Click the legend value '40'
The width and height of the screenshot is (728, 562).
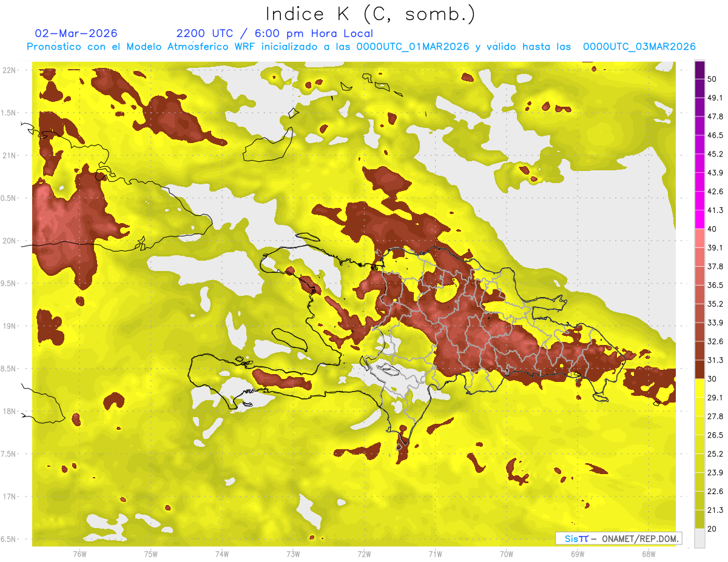pyautogui.click(x=713, y=229)
